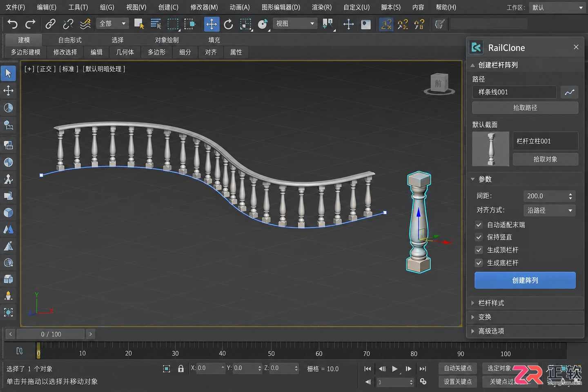Image resolution: width=588 pixels, height=392 pixels.
Task: Expand the 高级选项 rollout
Action: 525,331
